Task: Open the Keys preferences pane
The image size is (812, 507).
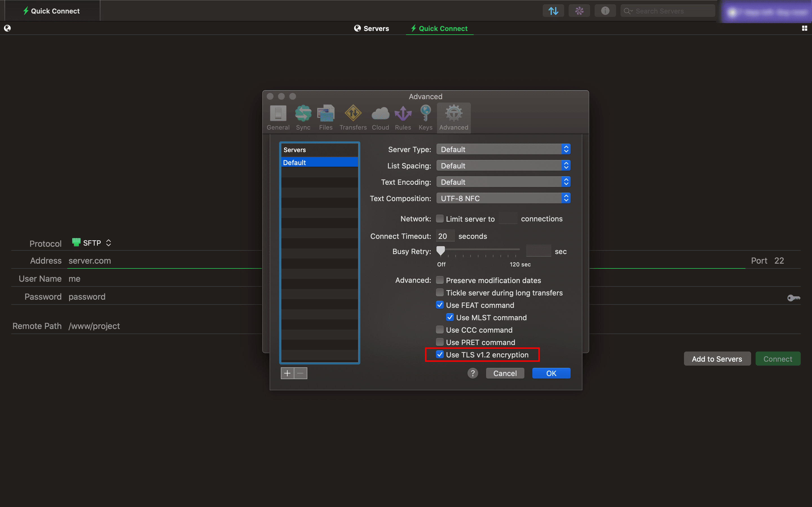Action: 425,118
